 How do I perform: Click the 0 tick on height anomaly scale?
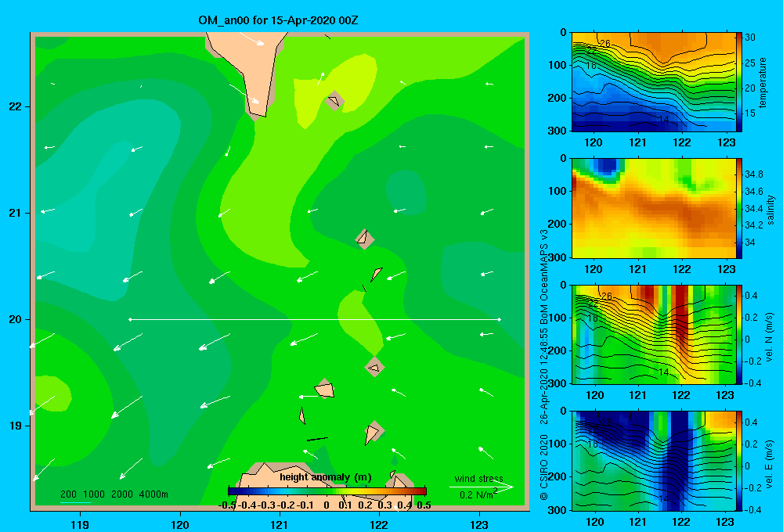tap(326, 505)
